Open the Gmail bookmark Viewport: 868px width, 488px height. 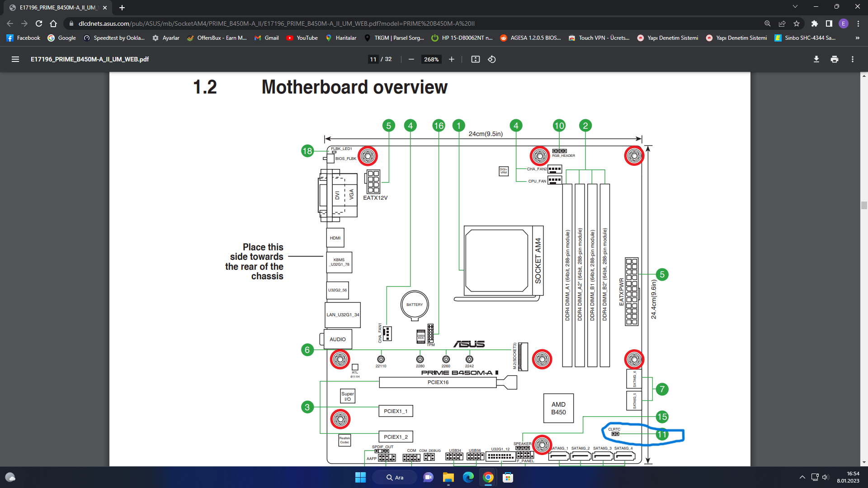click(267, 38)
